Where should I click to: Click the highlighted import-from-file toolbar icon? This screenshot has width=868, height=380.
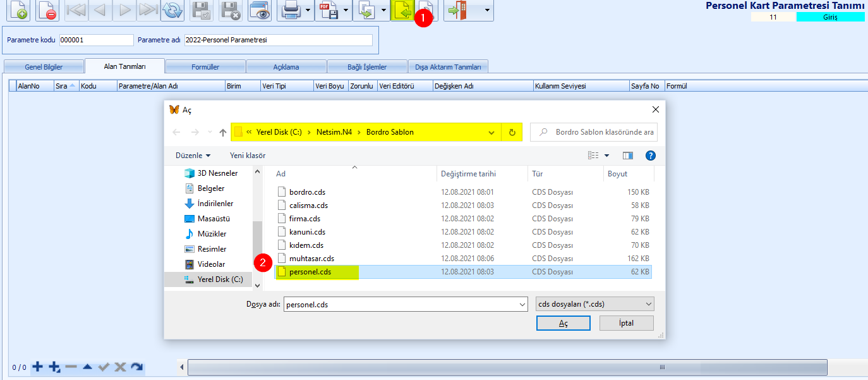(402, 10)
